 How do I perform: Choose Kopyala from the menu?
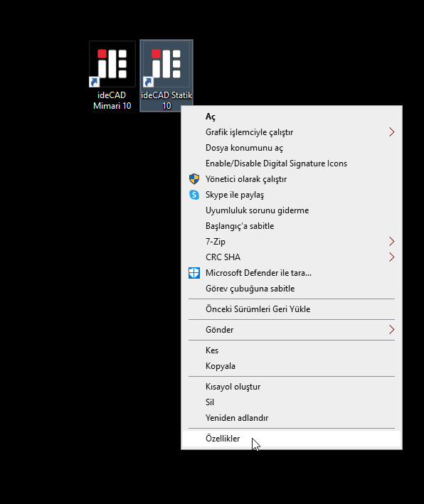tap(292, 366)
